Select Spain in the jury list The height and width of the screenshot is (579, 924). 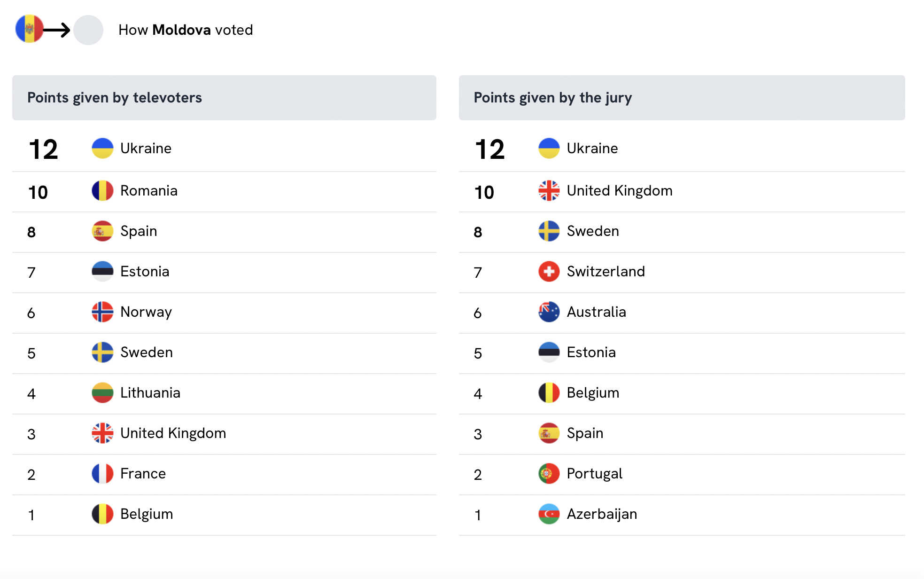click(x=585, y=433)
